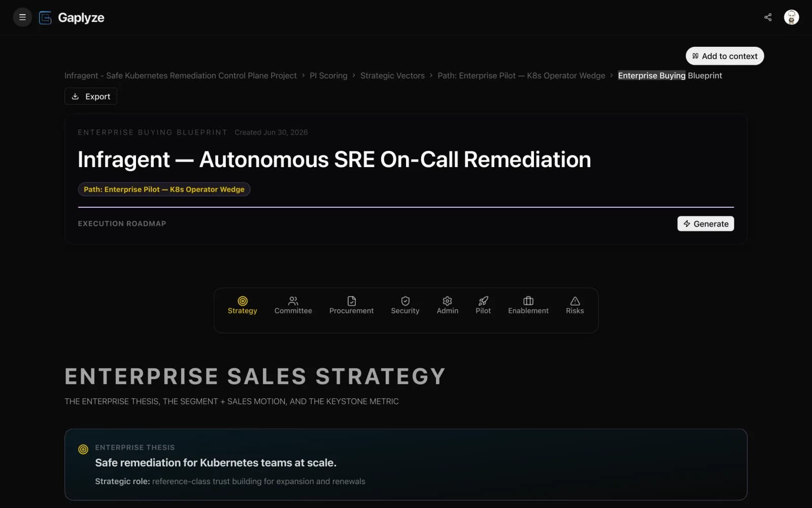Image resolution: width=812 pixels, height=508 pixels.
Task: Open the hamburger sidebar menu
Action: click(22, 17)
